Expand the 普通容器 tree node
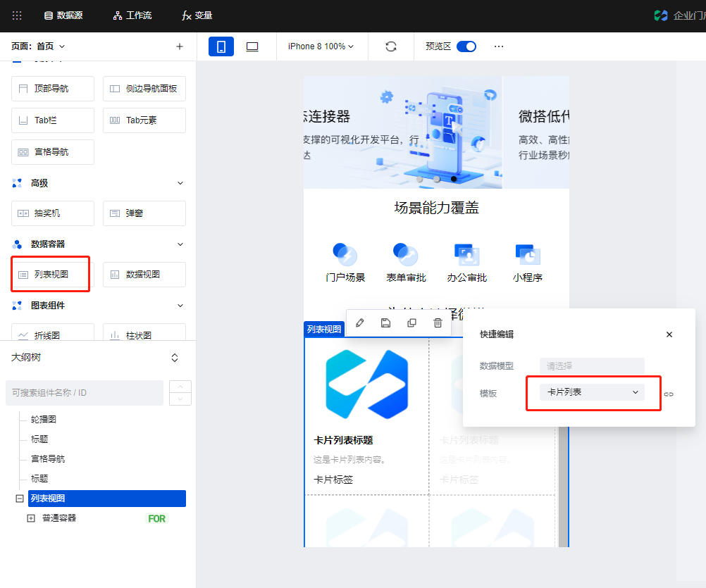This screenshot has height=588, width=706. click(x=30, y=518)
